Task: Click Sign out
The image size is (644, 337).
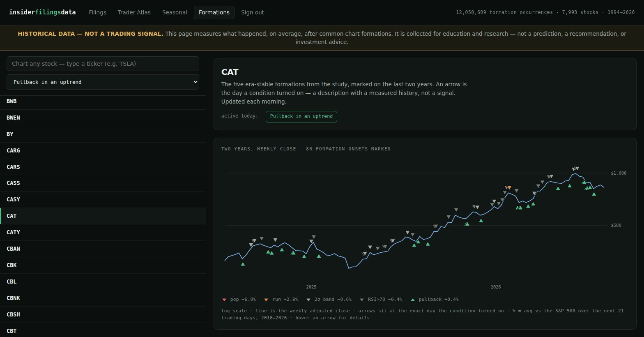Action: [x=253, y=12]
